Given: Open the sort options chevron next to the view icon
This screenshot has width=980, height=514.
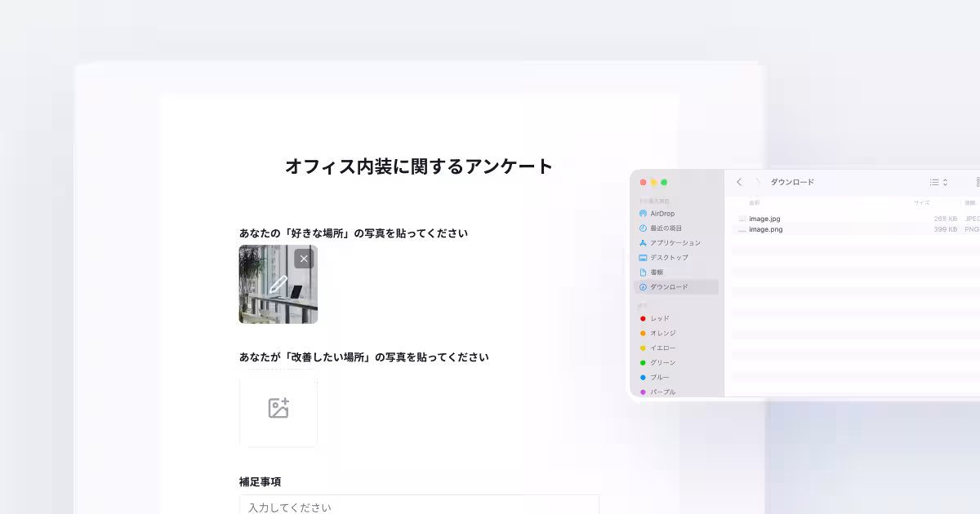Looking at the screenshot, I should tap(944, 182).
